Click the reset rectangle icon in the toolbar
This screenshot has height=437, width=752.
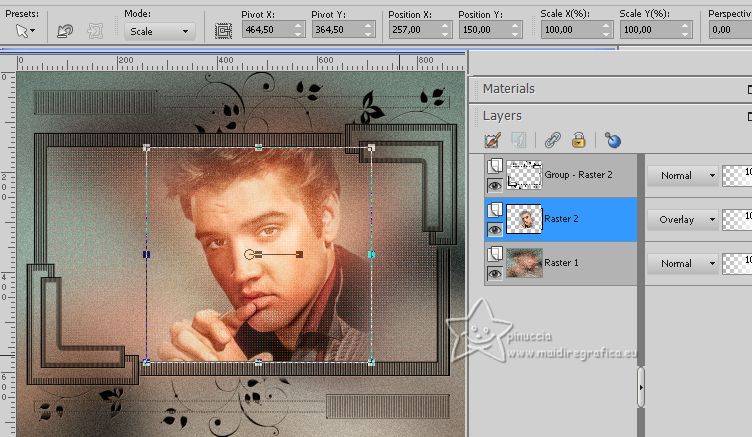tap(65, 32)
